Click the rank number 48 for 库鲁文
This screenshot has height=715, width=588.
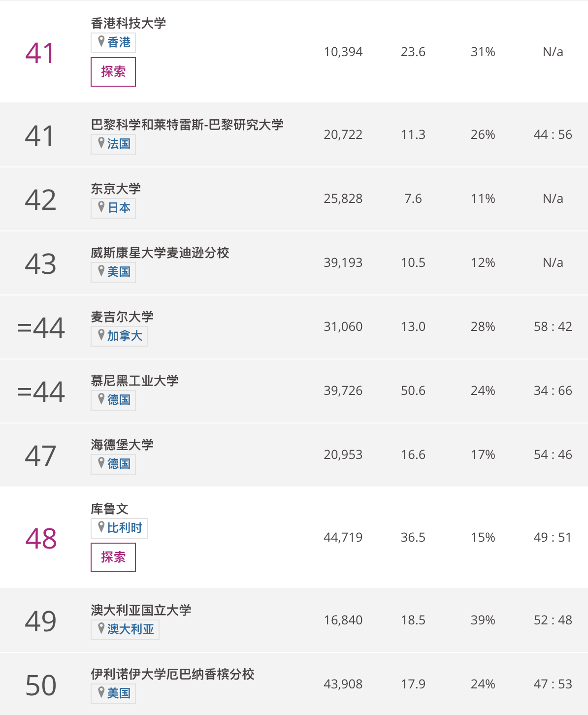(x=41, y=539)
